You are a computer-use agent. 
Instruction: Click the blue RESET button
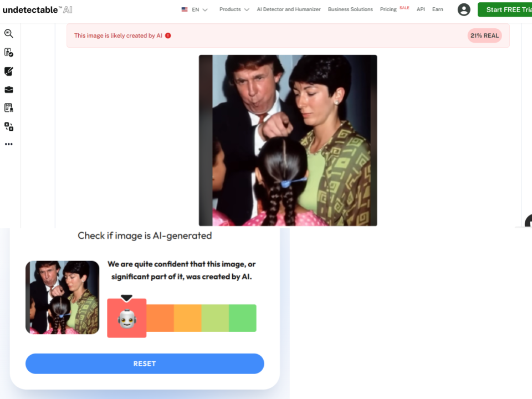coord(145,364)
